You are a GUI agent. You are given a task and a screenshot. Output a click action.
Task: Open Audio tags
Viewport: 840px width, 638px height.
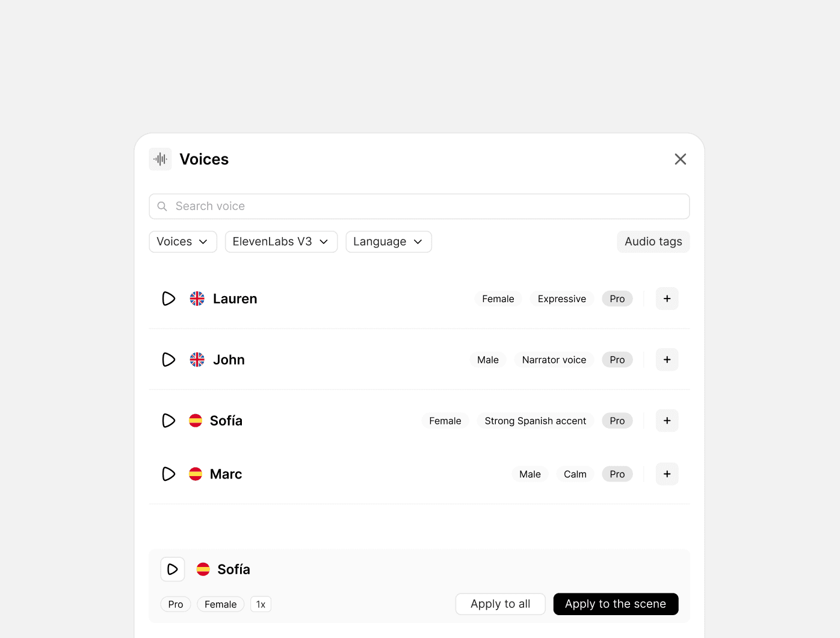pos(653,241)
